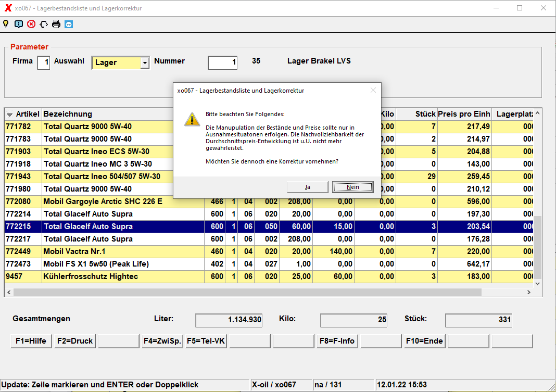
Task: Select row Mobil Gargoyle Arctic SHC 226 E
Action: tap(269, 201)
